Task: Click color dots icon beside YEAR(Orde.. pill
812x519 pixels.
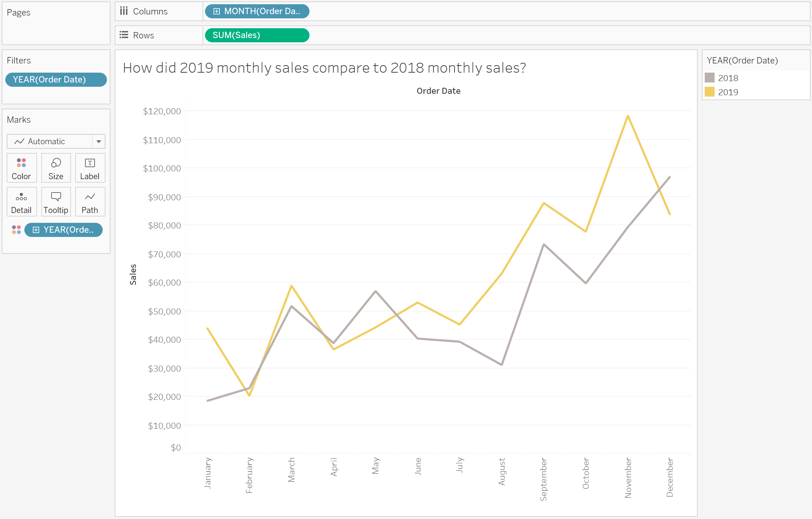Action: click(x=16, y=230)
